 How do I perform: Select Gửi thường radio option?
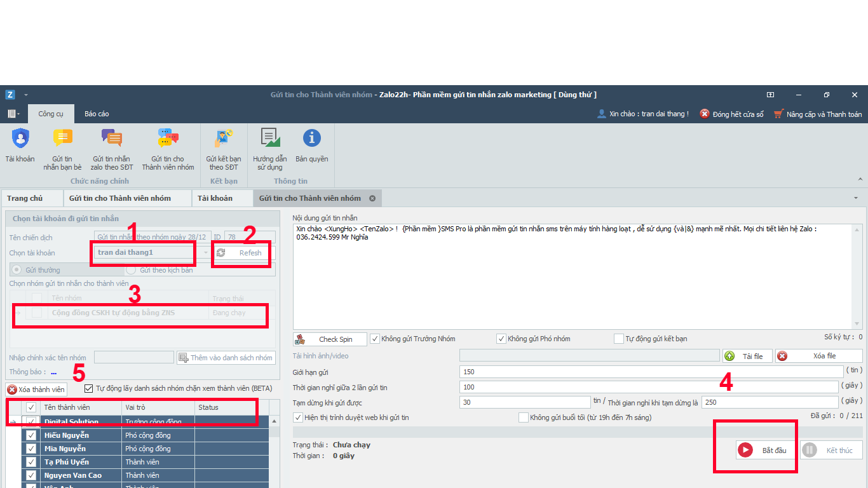click(x=17, y=270)
